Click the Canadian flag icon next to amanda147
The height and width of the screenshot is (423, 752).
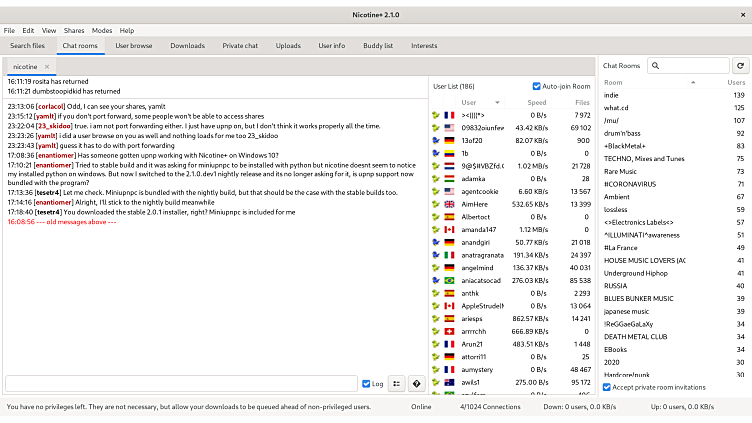coord(450,229)
